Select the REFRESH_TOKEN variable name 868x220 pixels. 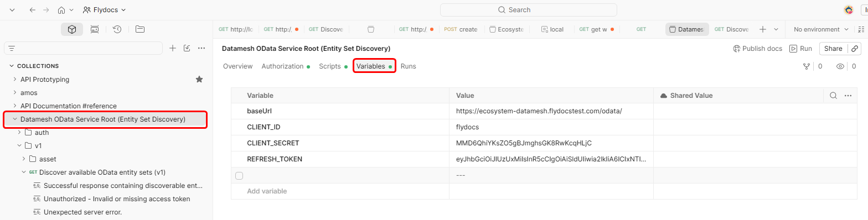[x=275, y=159]
